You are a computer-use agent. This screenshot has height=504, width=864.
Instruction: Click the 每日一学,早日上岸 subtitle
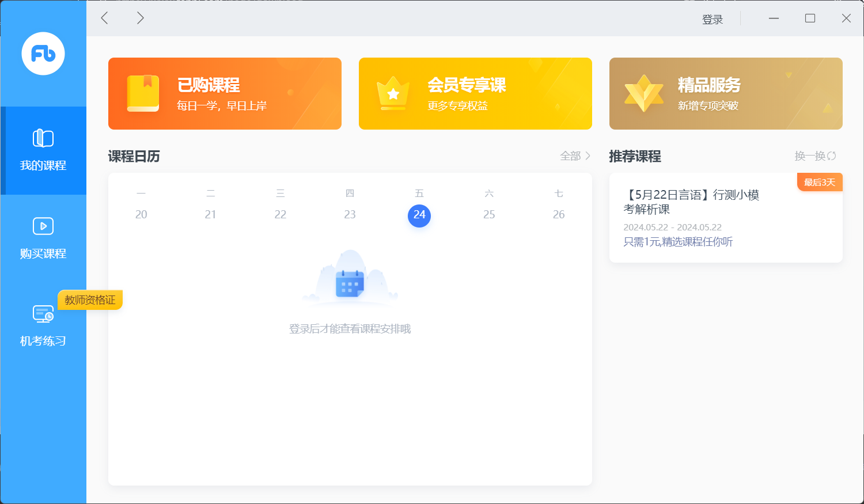coord(222,106)
